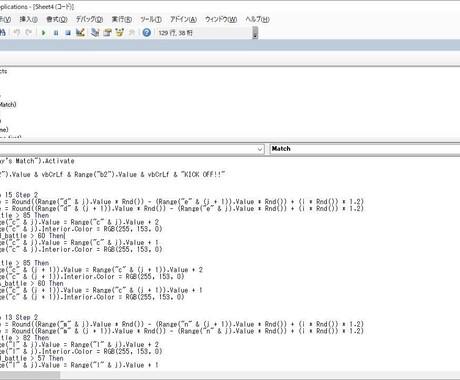This screenshot has height=380, width=460.
Task: Open the Object Browser toolbar icon
Action: coord(119,32)
